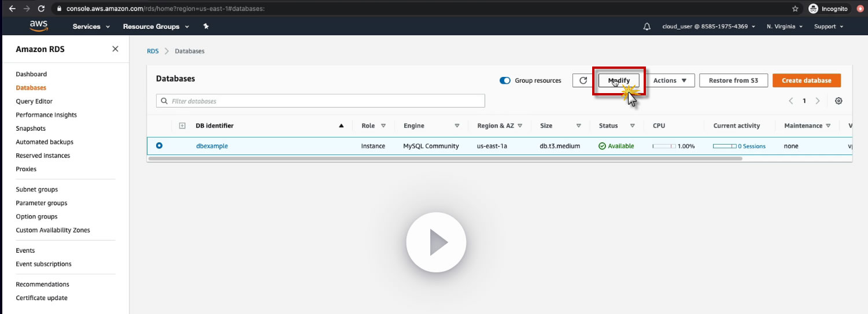Image resolution: width=868 pixels, height=314 pixels.
Task: Open the Actions dropdown button
Action: coord(670,80)
